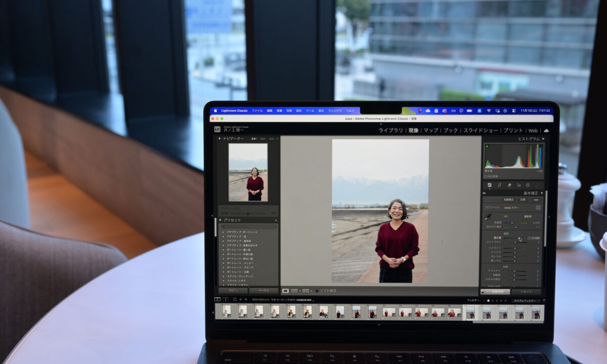Switch to the スライドショー module
Screen dimensions: 607x364
tap(481, 130)
